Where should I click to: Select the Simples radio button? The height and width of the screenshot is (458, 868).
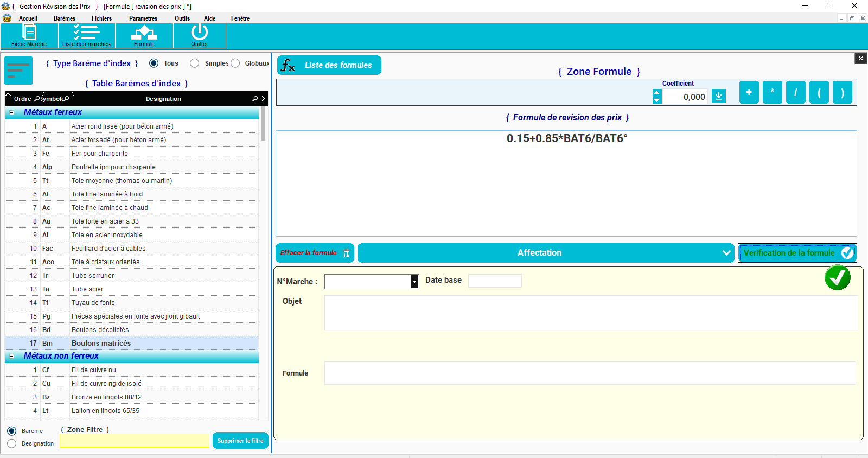click(195, 63)
